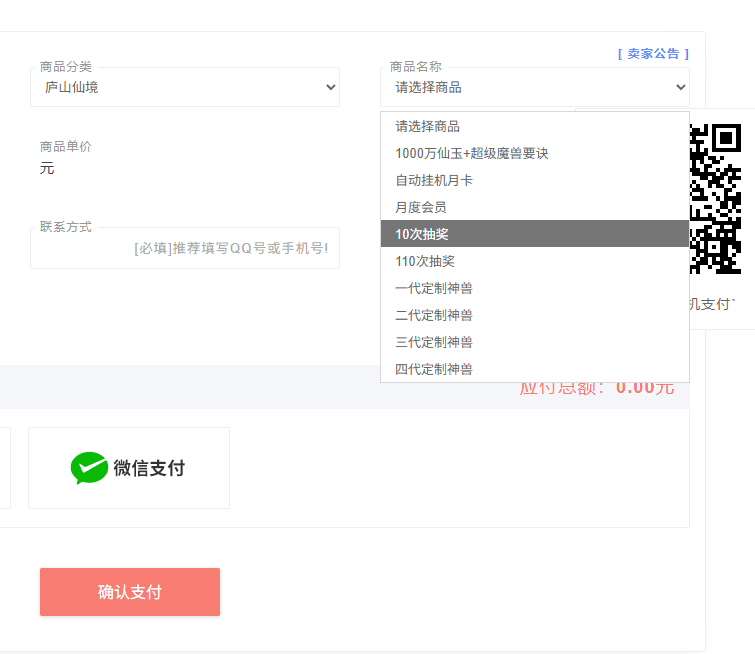Open the 商品分类 dropdown showing 庐山仙境
Image resolution: width=755 pixels, height=654 pixels.
185,87
